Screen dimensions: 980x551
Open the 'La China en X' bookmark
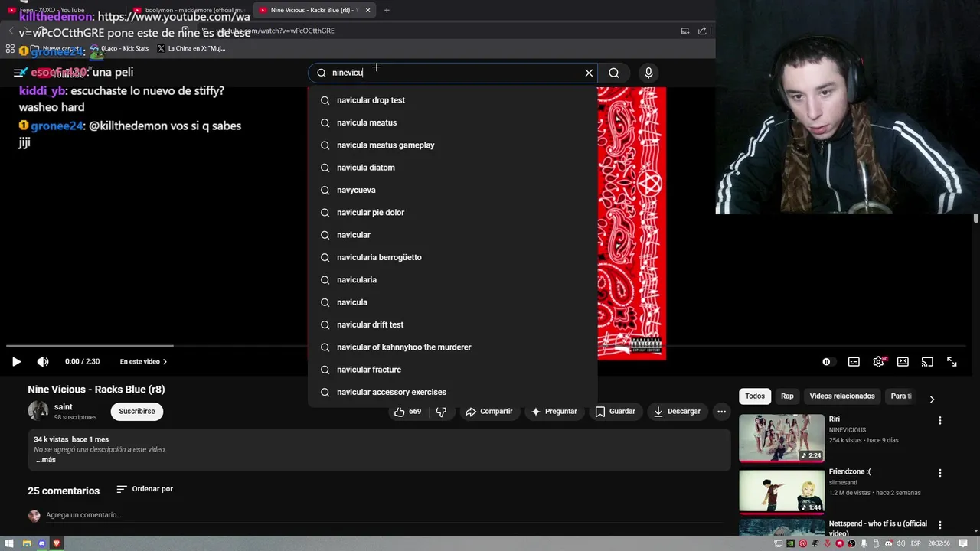point(191,48)
